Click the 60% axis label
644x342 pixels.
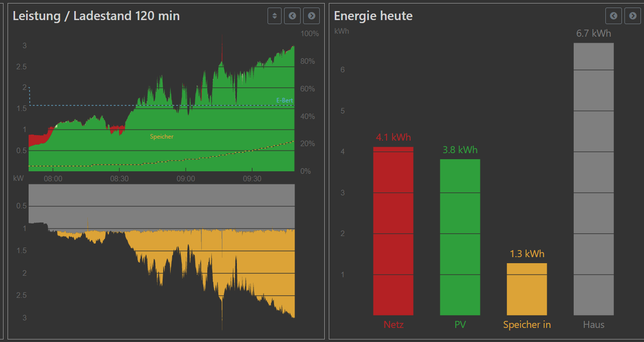pos(308,89)
